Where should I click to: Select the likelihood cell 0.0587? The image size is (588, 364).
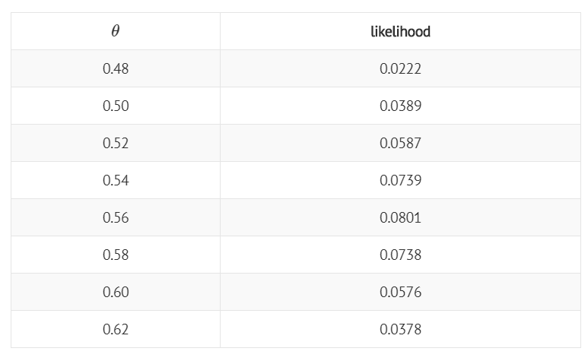click(401, 143)
